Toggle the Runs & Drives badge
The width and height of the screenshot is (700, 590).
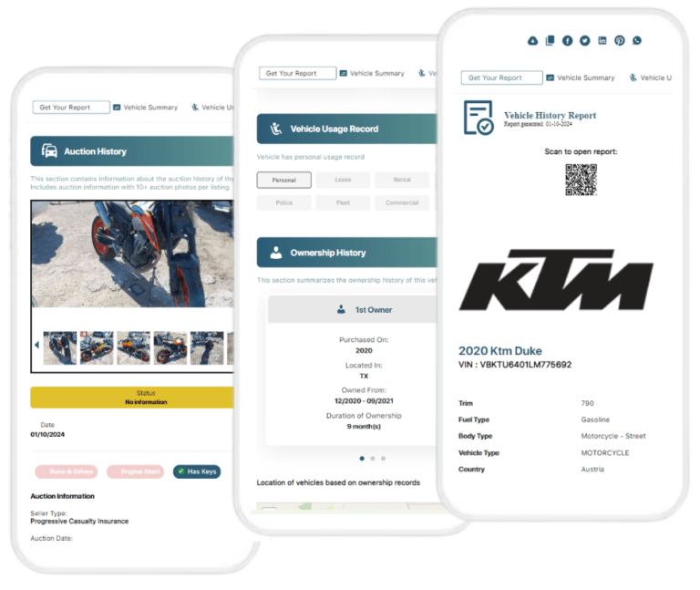[x=66, y=471]
